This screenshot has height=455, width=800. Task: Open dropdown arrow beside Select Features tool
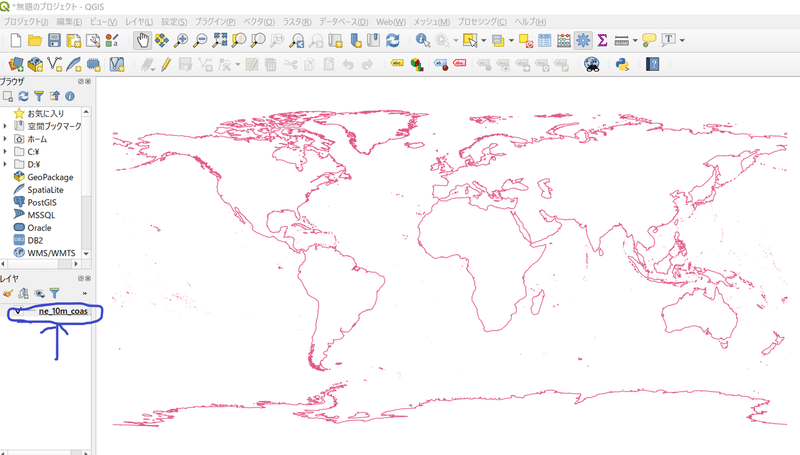pyautogui.click(x=484, y=40)
